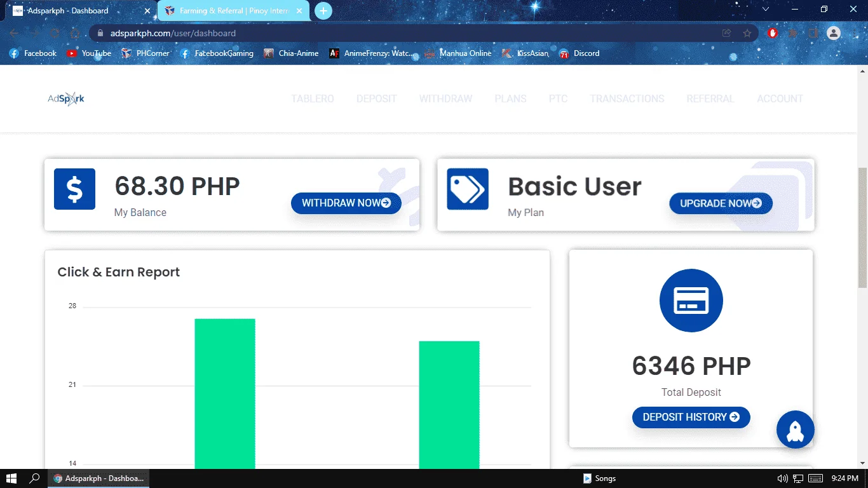This screenshot has height=488, width=868.
Task: Bookmark this page with the star icon
Action: tap(747, 33)
